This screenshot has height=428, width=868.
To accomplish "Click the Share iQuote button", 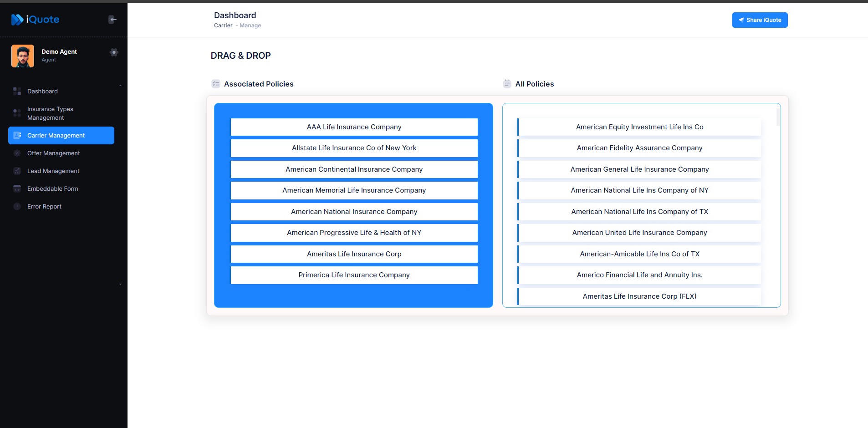I will click(760, 20).
